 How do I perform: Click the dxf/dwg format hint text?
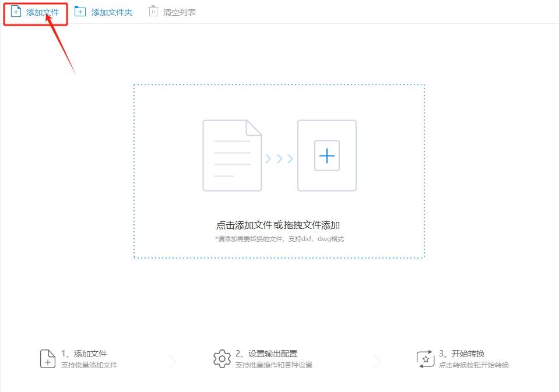pos(279,238)
